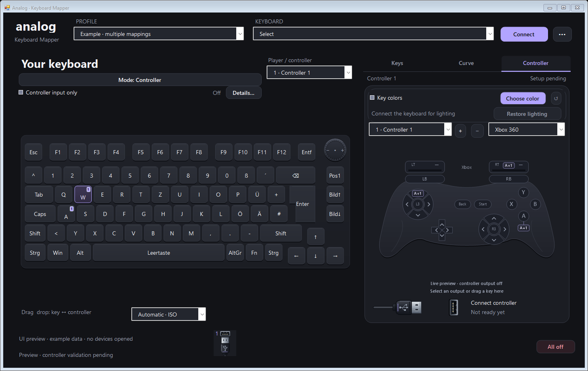Image resolution: width=588 pixels, height=371 pixels.
Task: Click the D-pad up arrow
Action: pos(442,224)
